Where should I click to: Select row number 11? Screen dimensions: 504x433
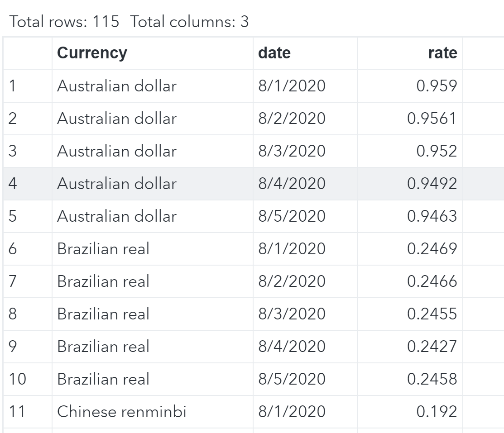pos(17,412)
